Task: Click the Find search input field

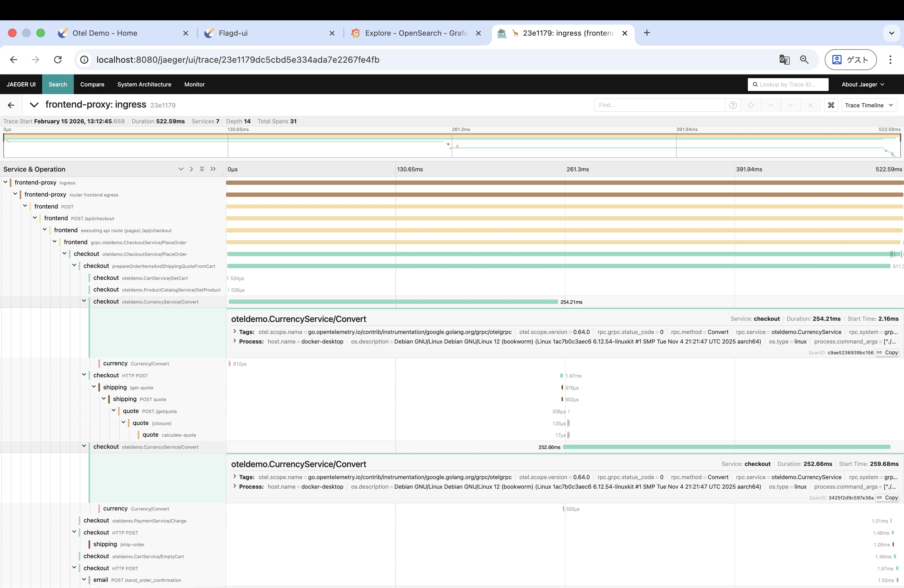Action: 659,105
